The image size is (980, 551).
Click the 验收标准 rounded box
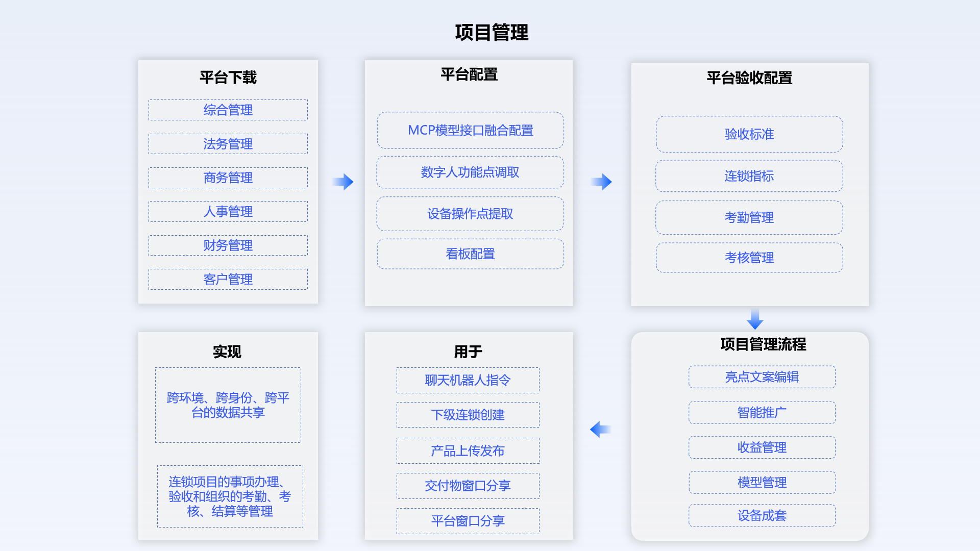(749, 134)
